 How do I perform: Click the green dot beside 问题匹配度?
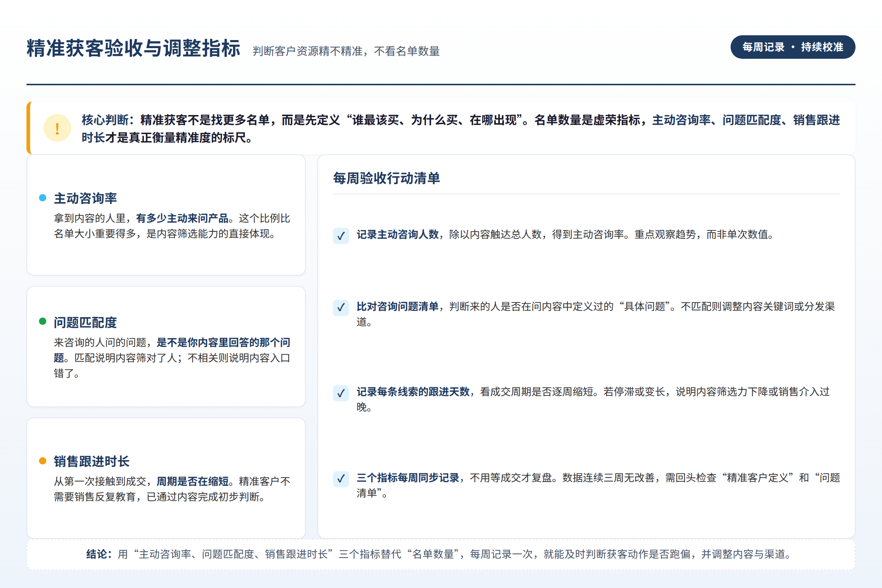[x=43, y=321]
